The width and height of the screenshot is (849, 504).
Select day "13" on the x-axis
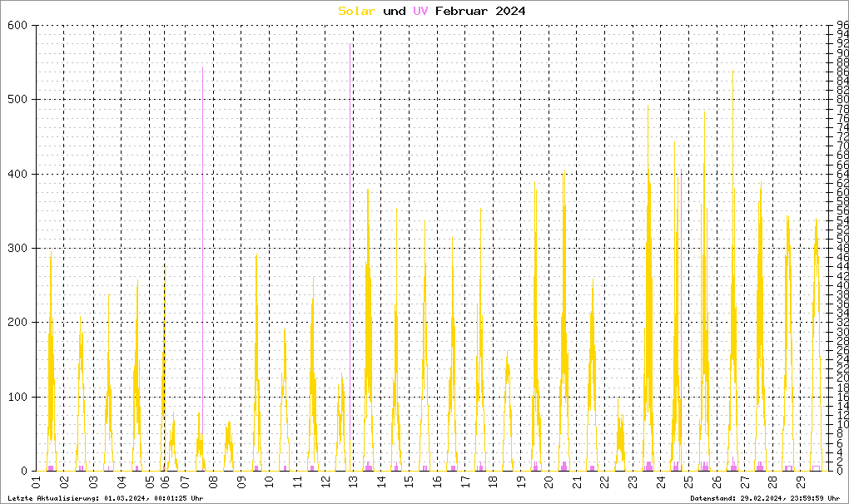(x=351, y=482)
